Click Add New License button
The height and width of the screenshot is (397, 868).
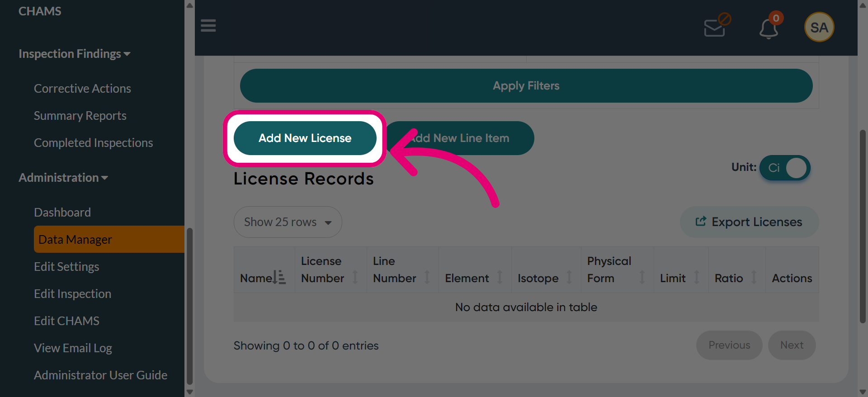[305, 138]
